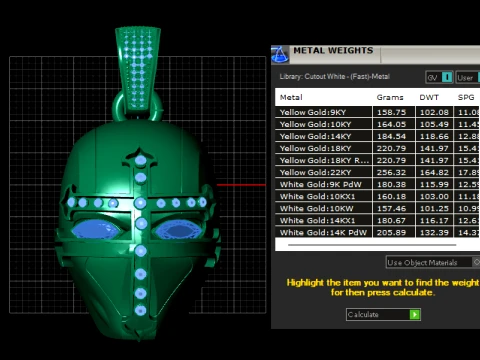
Task: Click the Grams column header
Action: coord(390,97)
